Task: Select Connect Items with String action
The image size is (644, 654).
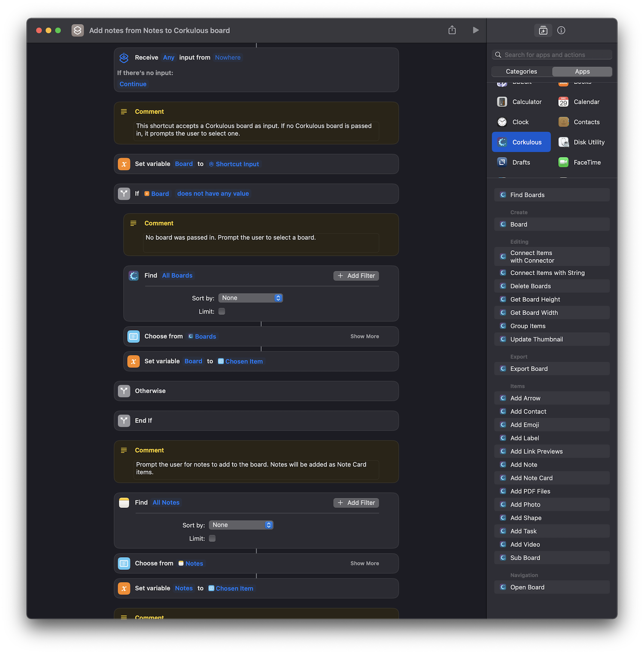Action: click(552, 273)
